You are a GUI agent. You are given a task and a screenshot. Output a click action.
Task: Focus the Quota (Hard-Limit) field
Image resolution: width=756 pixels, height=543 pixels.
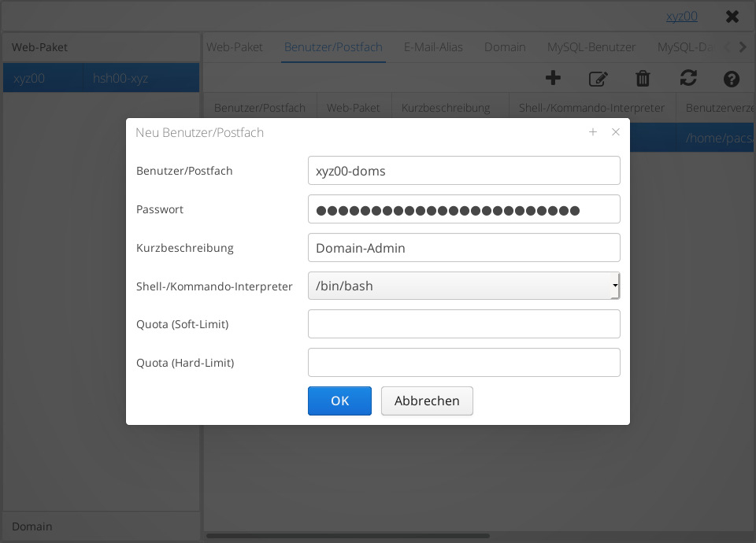coord(463,363)
